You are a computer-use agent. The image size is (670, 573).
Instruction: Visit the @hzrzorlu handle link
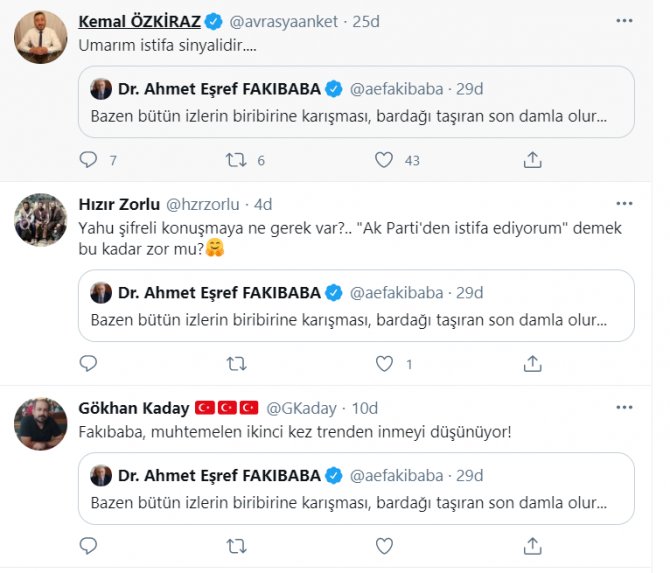click(207, 204)
